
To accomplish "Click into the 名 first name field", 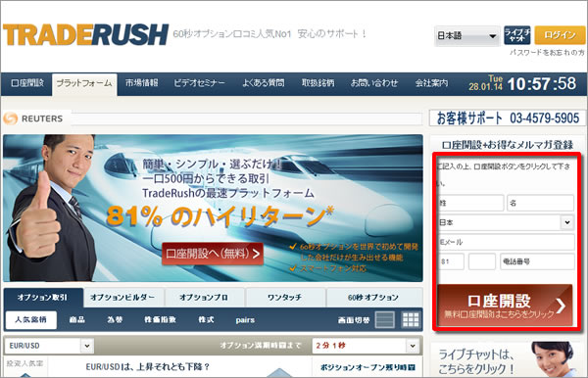I will point(540,203).
